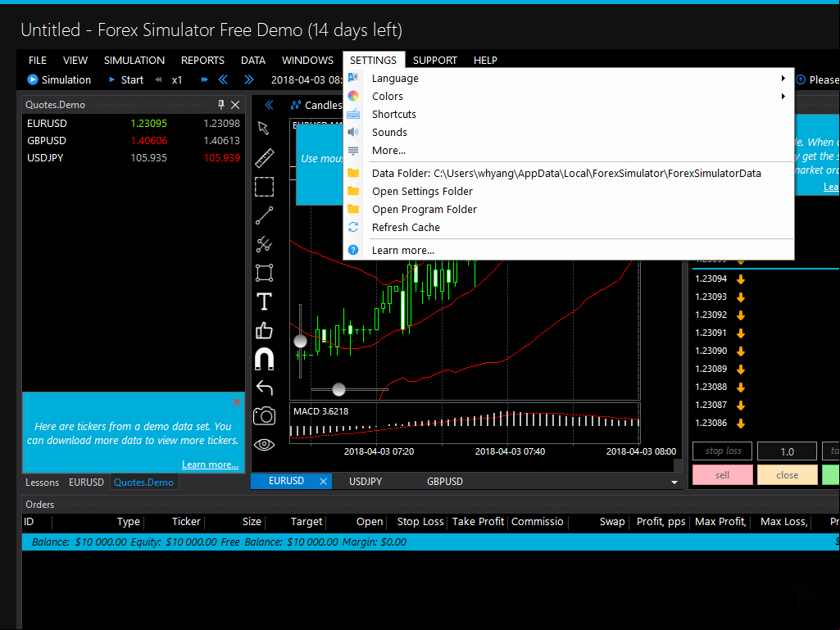Close the Quotes.Demo panel
Viewport: 840px width, 630px height.
235,105
